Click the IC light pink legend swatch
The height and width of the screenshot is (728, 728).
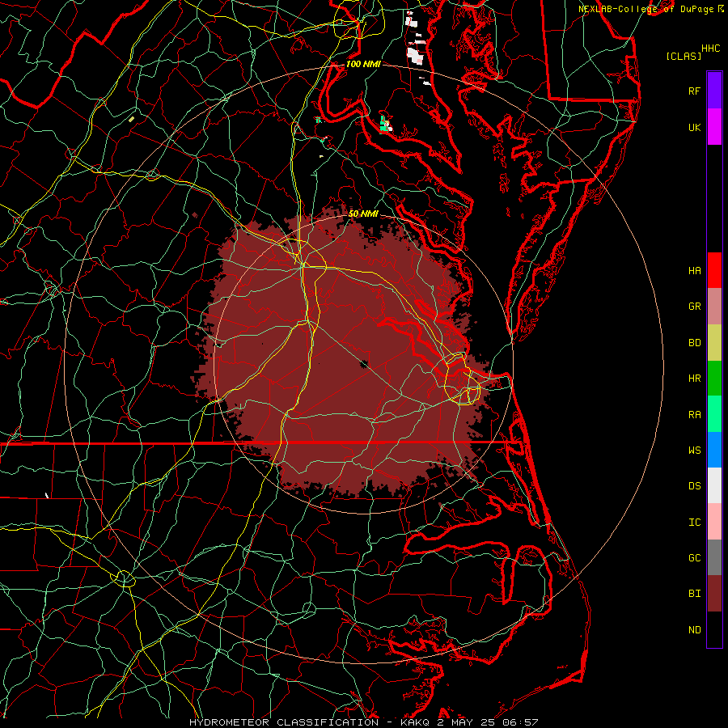click(714, 522)
